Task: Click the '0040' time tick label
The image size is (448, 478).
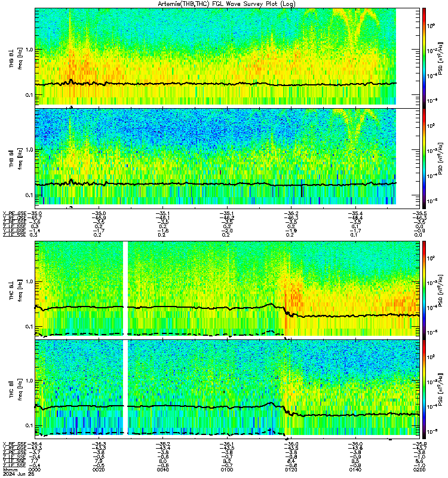Action: click(162, 470)
